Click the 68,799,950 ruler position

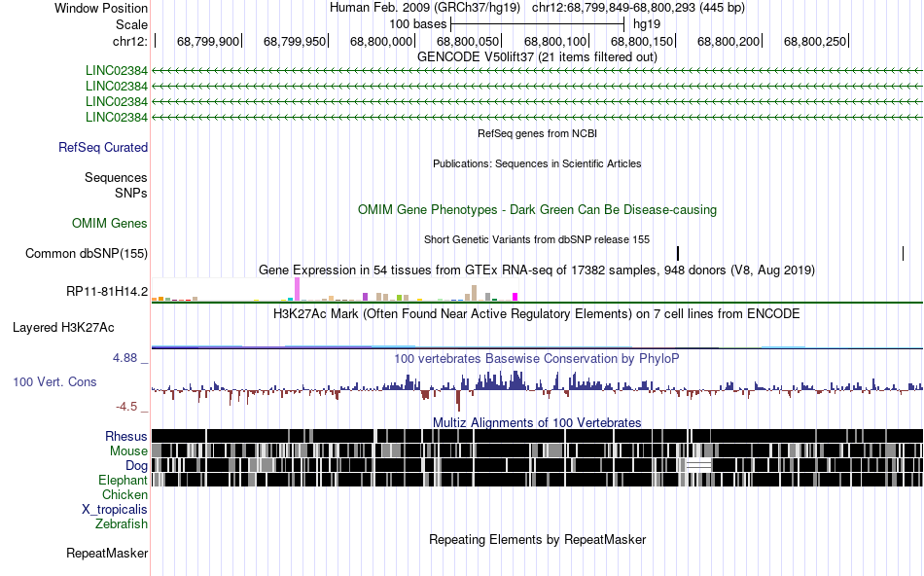click(x=295, y=41)
